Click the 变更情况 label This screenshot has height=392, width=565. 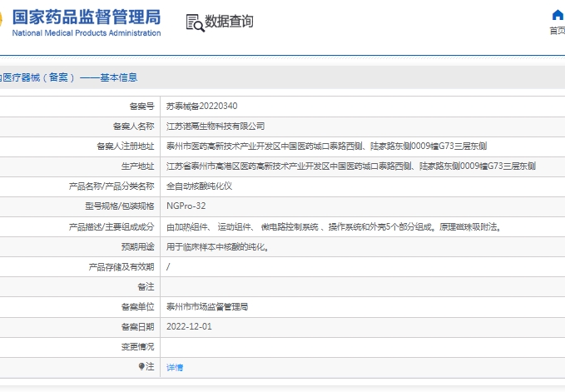pos(137,347)
